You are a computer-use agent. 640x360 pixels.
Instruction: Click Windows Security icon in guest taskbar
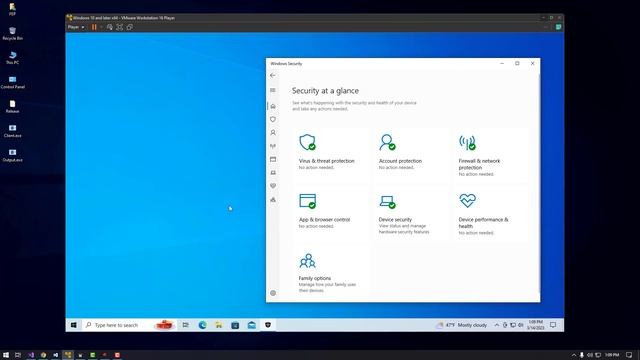click(x=268, y=325)
